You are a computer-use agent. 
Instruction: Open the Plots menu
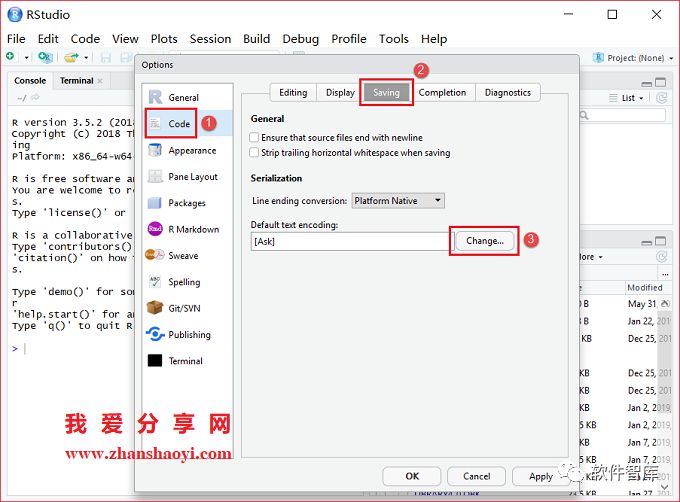(164, 39)
